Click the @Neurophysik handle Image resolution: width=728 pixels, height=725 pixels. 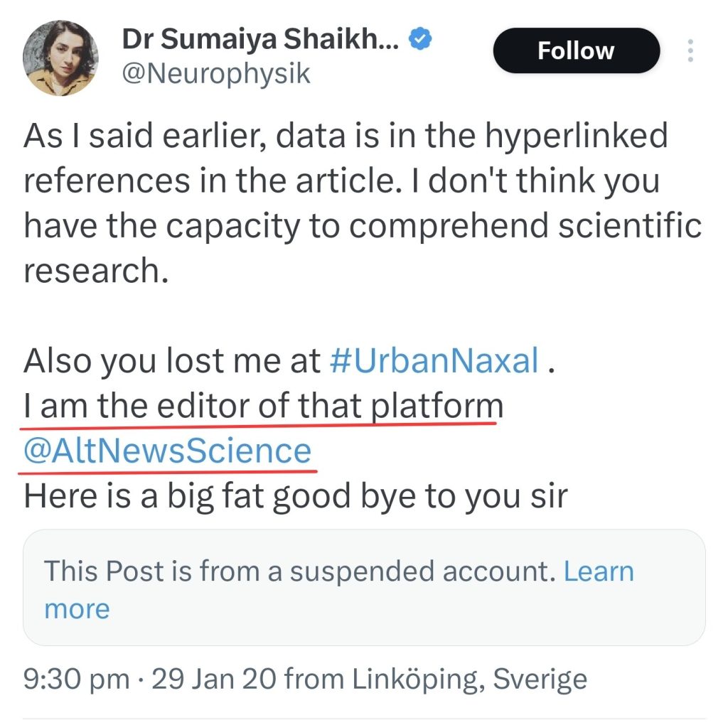(x=217, y=74)
